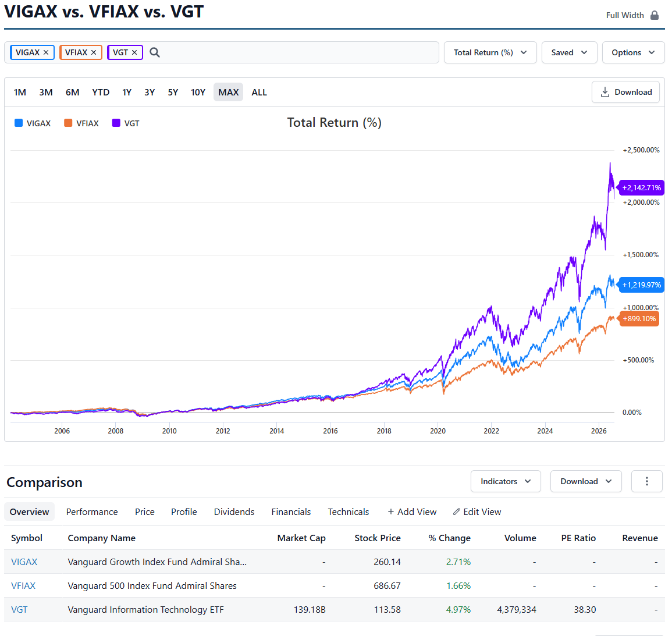The width and height of the screenshot is (672, 636).
Task: Click 'Vanguard Information Technology ETF' name
Action: (x=145, y=609)
